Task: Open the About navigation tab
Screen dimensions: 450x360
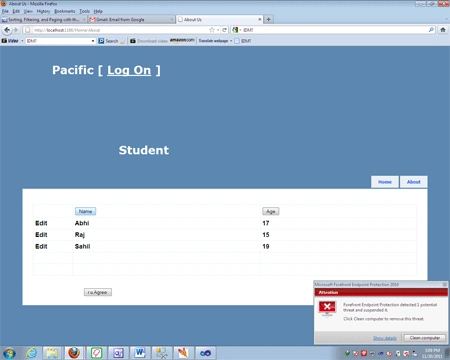Action: tap(413, 182)
